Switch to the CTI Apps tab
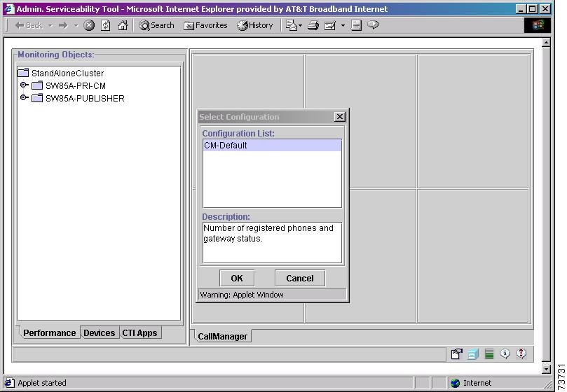 tap(139, 332)
